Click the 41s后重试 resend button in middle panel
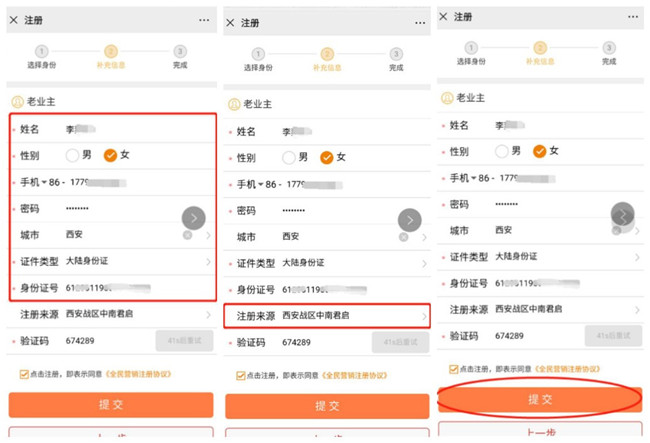 (x=400, y=342)
